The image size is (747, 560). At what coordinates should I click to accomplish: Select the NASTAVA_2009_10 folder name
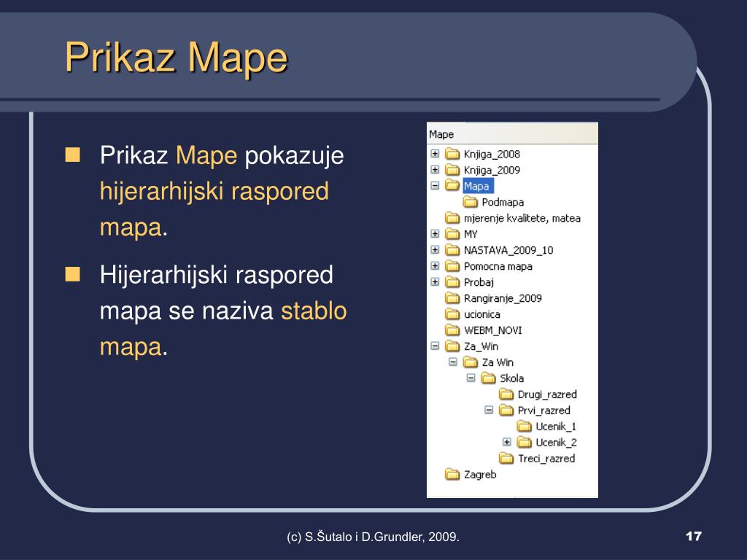[x=508, y=250]
